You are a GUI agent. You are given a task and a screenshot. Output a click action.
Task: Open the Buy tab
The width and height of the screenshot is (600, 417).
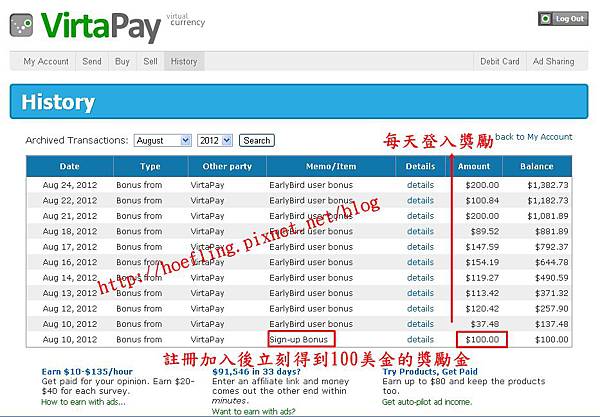pos(122,61)
